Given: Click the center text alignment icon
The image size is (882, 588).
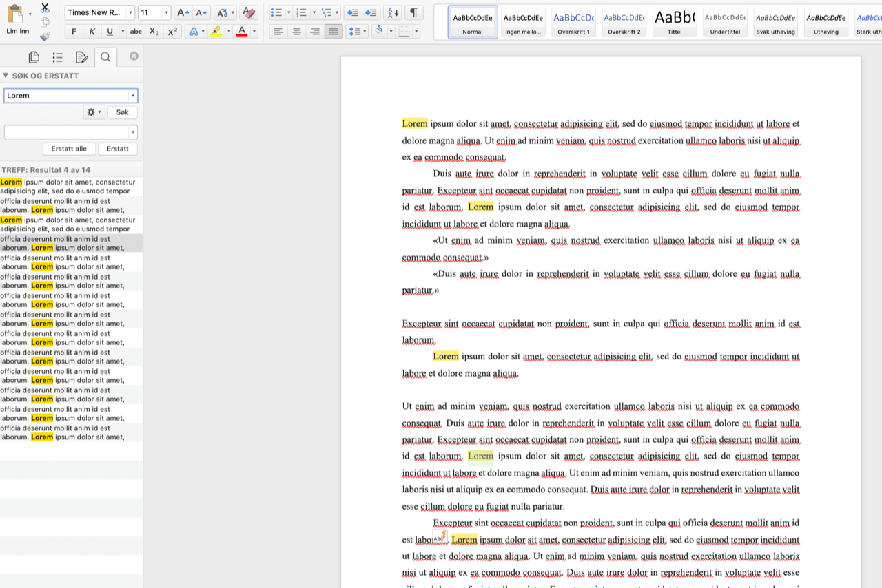Looking at the screenshot, I should tap(296, 32).
